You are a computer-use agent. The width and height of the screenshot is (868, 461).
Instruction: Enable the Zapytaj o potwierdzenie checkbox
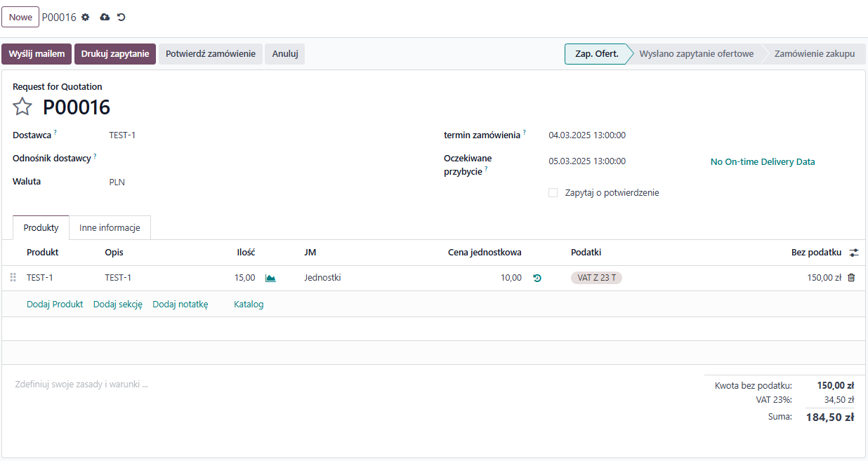tap(553, 192)
